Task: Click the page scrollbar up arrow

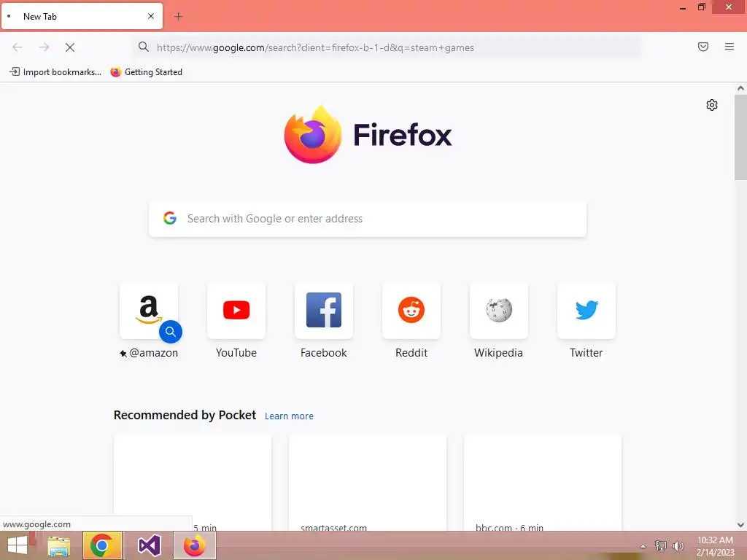Action: coord(740,88)
